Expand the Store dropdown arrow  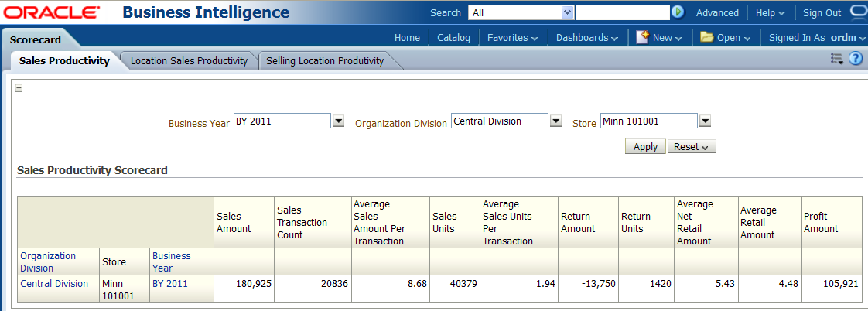click(x=704, y=121)
